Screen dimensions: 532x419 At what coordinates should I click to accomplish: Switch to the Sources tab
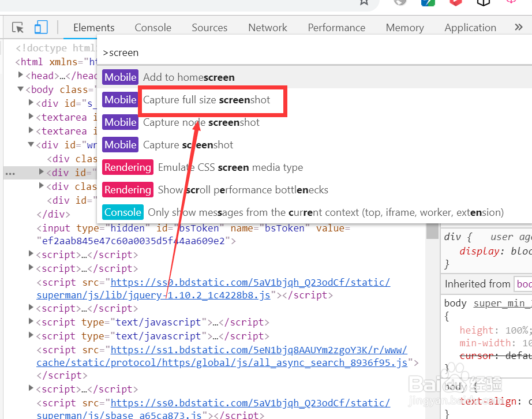coord(209,28)
